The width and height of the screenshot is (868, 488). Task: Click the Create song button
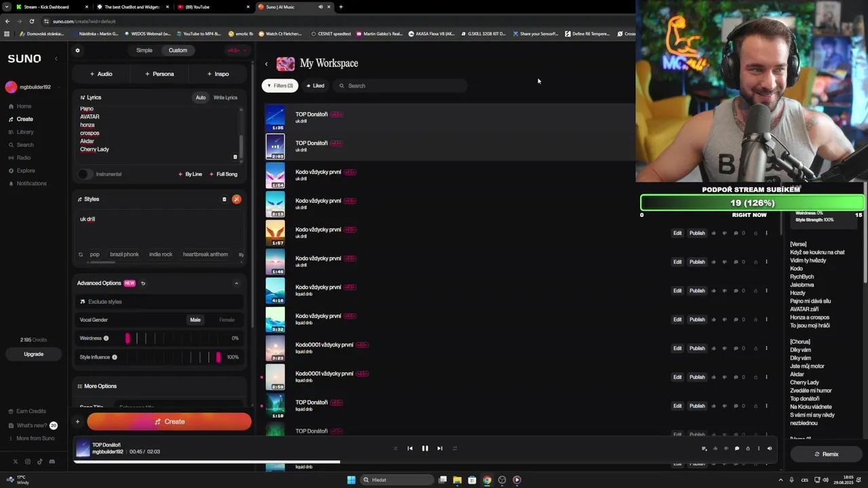(x=169, y=422)
